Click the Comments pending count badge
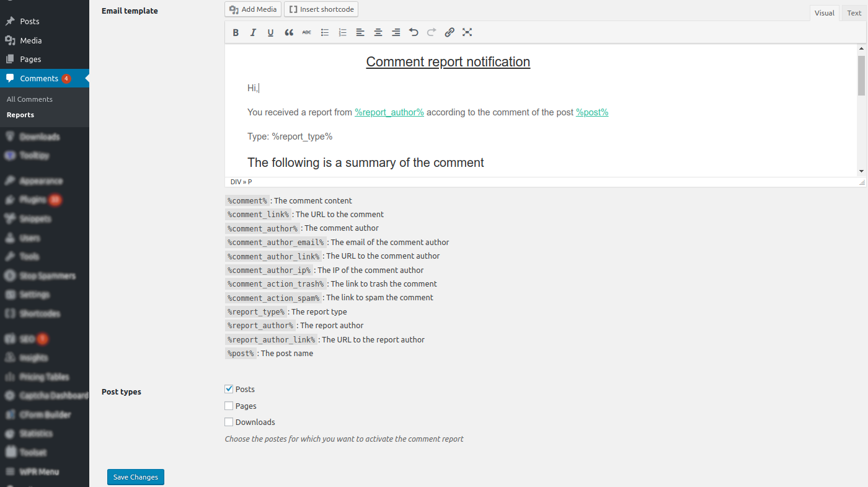This screenshot has height=487, width=868. 66,79
